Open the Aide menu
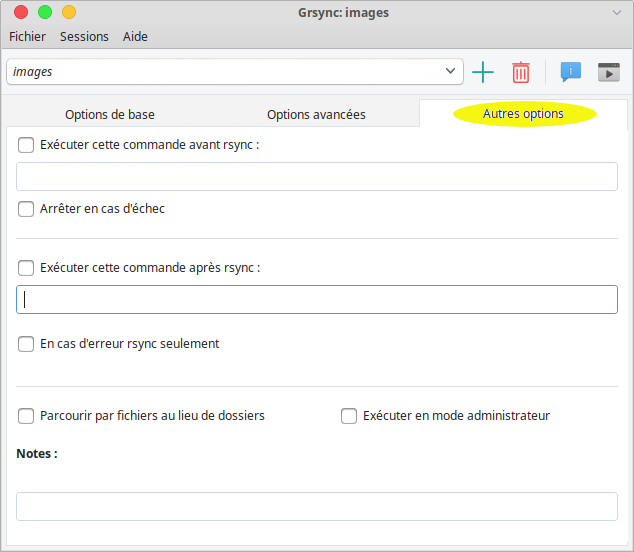634x552 pixels. click(135, 37)
